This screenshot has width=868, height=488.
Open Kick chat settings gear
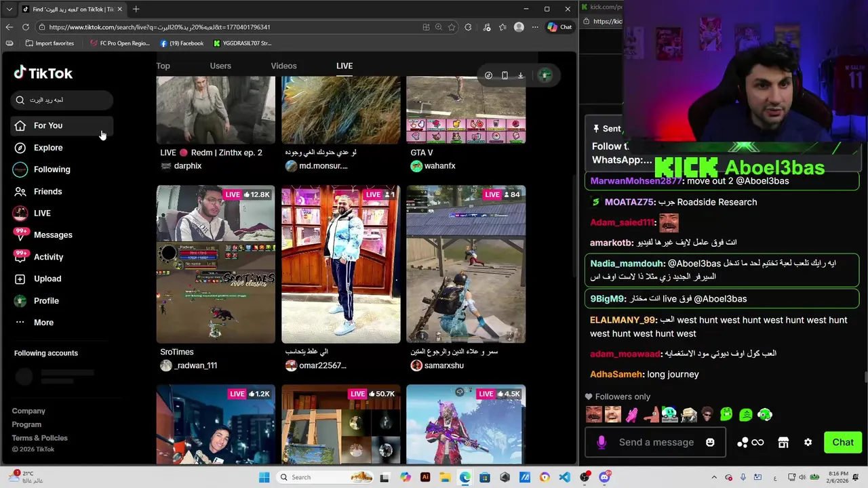[808, 443]
